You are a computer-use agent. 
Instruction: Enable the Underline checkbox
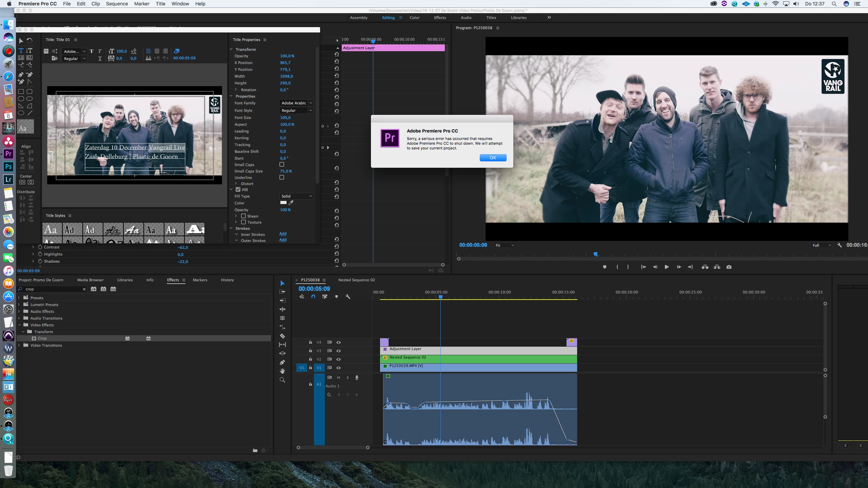tap(282, 177)
